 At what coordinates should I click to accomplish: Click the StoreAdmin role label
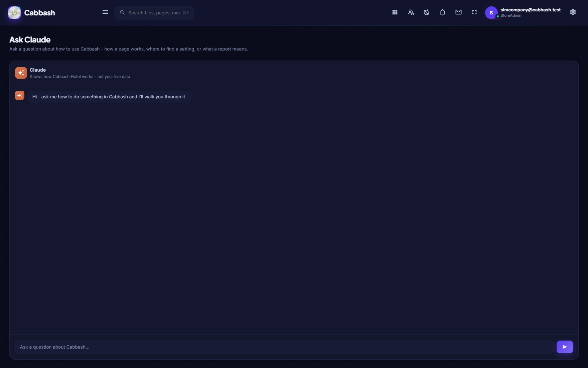pyautogui.click(x=511, y=16)
